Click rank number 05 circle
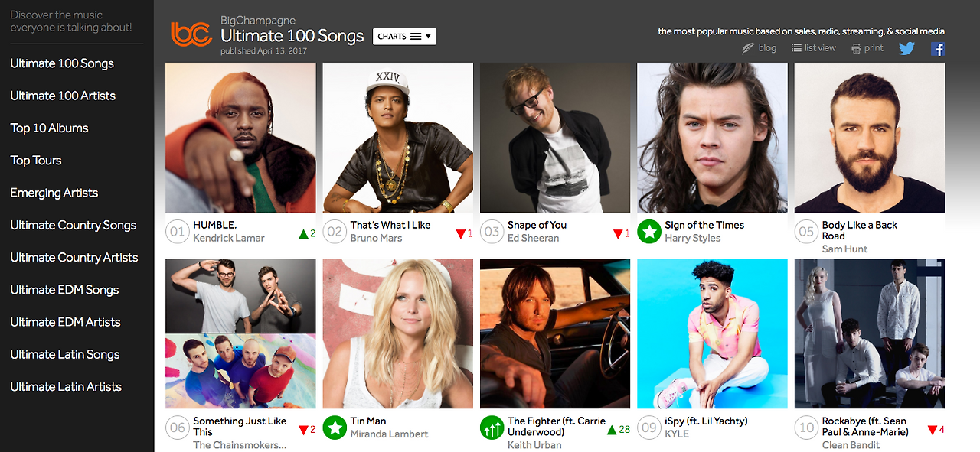Viewport: 980px width, 452px height. pos(806,232)
